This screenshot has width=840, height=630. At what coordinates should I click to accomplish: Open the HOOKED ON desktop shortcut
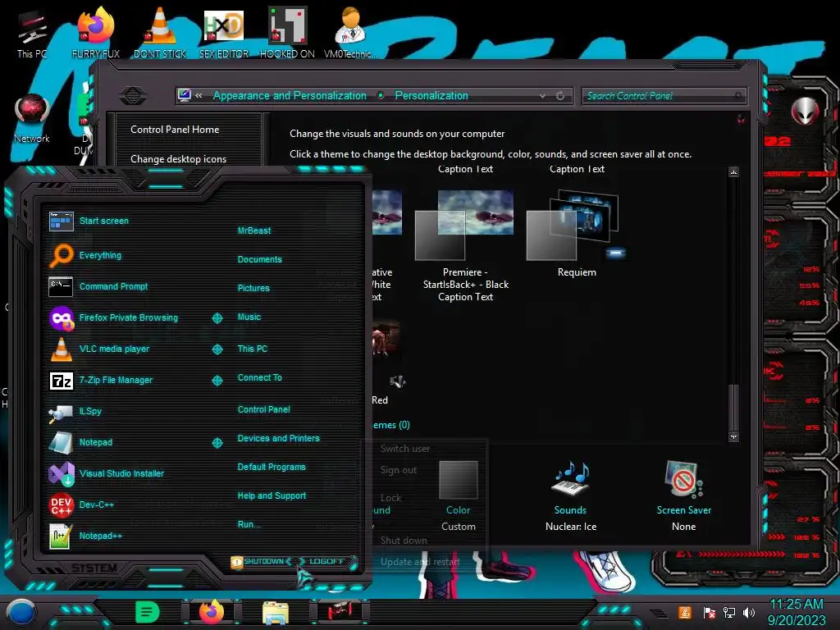click(287, 33)
